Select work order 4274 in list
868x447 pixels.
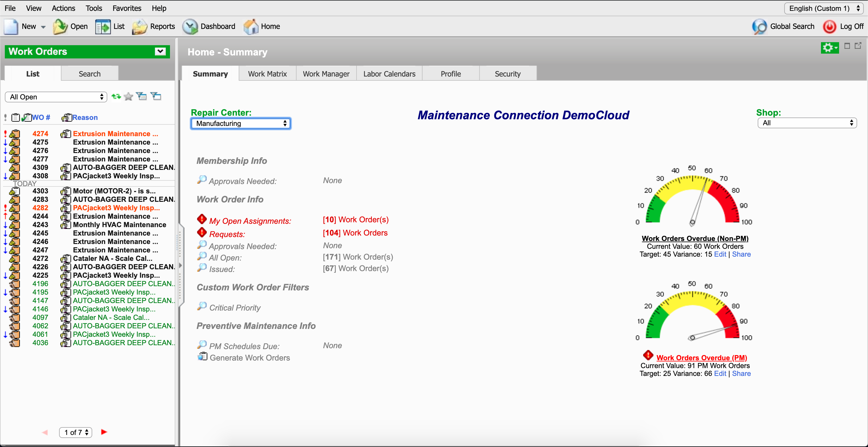(40, 134)
